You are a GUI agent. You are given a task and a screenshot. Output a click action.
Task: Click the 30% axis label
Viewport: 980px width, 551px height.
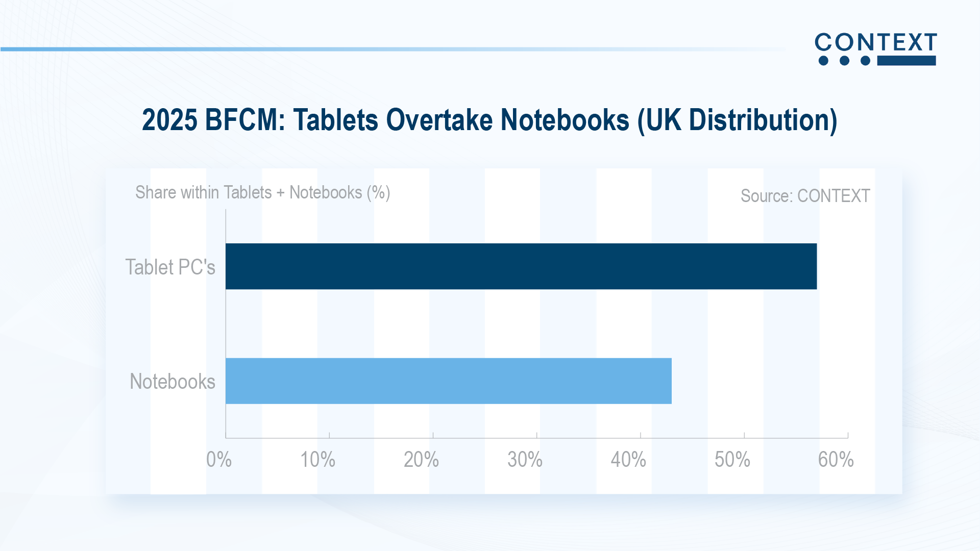click(525, 460)
